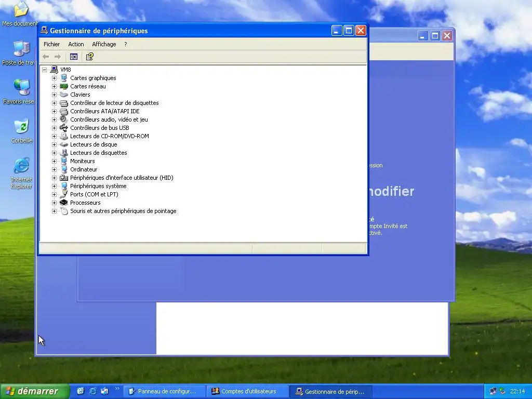Click the Périphériques d'interface utilisateur (HID) icon
Viewport: 532px width, 399px height.
point(64,178)
